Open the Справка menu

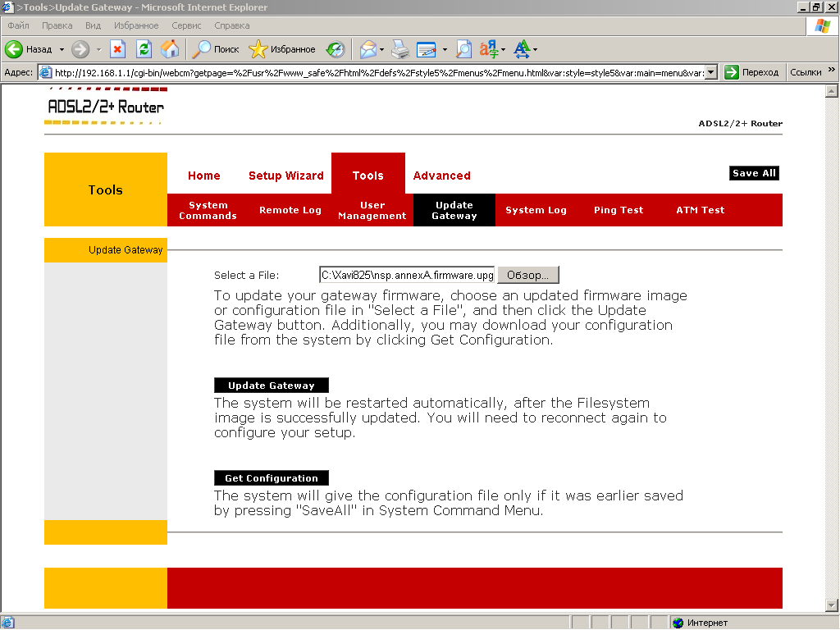click(232, 25)
